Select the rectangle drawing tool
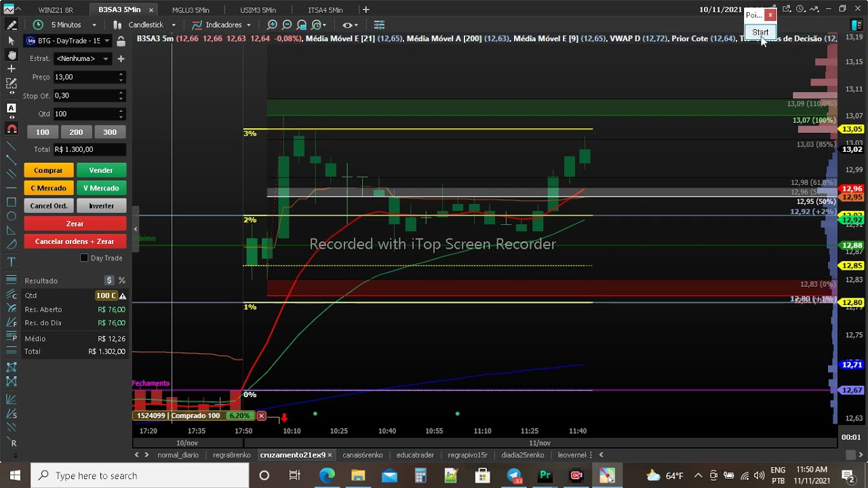868x488 pixels. point(12,202)
